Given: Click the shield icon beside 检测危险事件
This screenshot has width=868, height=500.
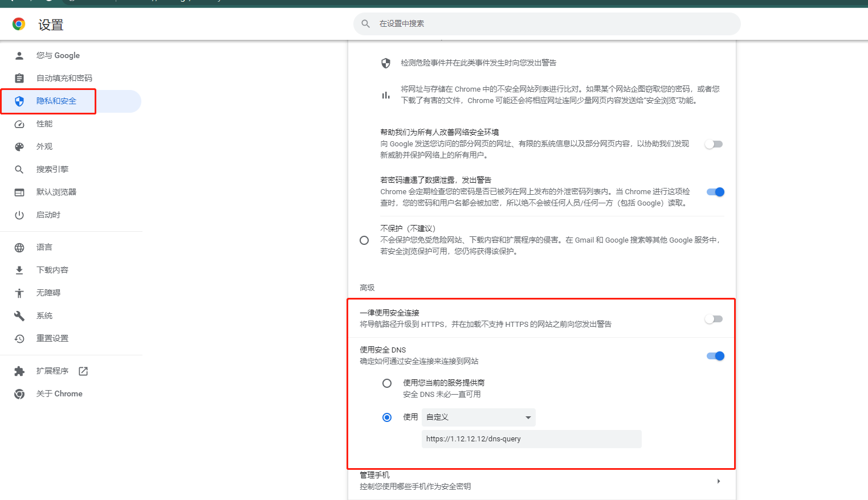Looking at the screenshot, I should (386, 63).
